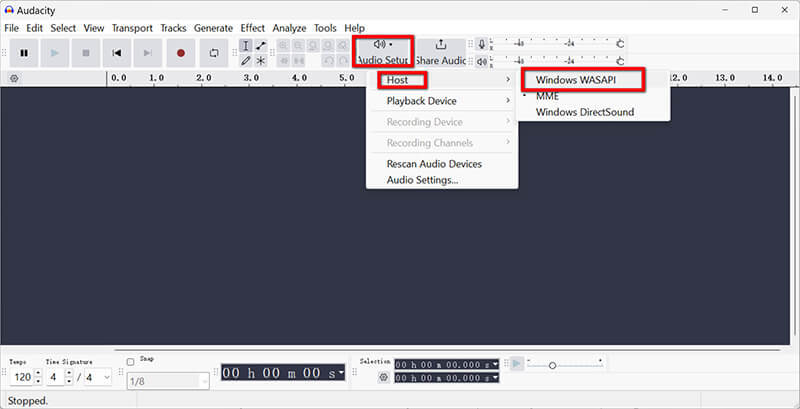Click the playback speed slider handle
The image size is (800, 409).
tap(552, 366)
